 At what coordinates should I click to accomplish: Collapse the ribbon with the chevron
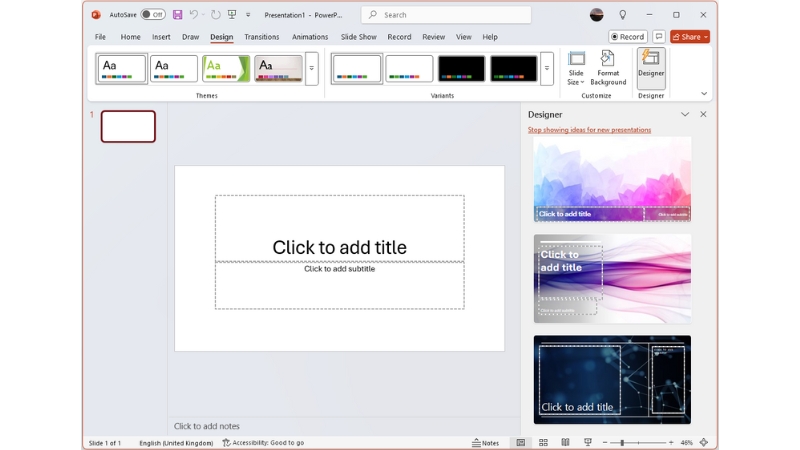[704, 94]
